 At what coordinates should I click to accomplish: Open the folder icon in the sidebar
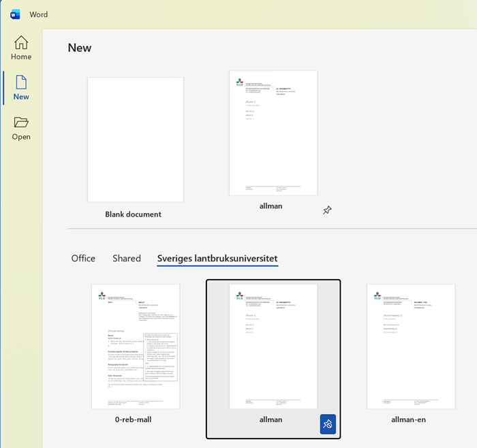(x=21, y=123)
